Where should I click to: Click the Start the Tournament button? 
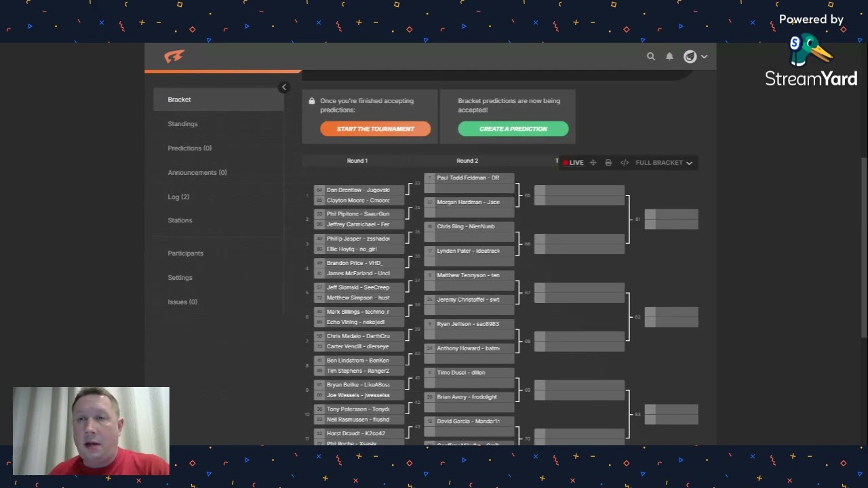pyautogui.click(x=375, y=129)
